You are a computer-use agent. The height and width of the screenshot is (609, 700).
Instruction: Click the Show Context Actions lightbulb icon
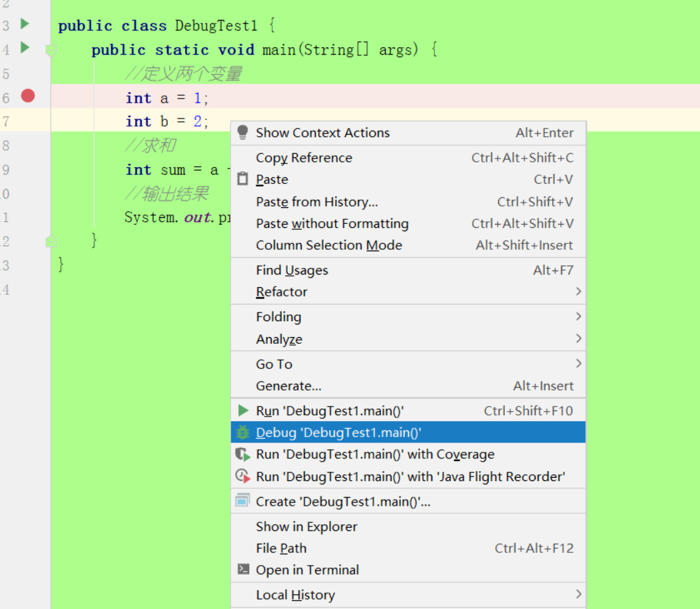pos(242,132)
